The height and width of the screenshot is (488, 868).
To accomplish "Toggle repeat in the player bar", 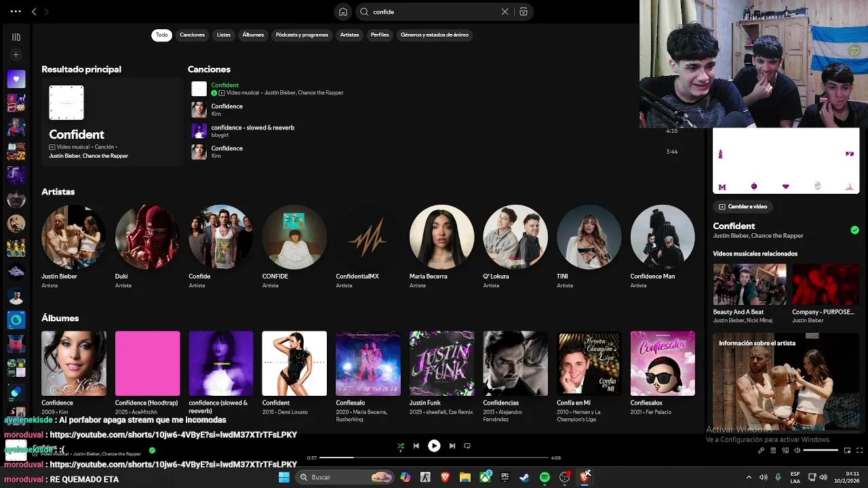I will click(x=467, y=446).
